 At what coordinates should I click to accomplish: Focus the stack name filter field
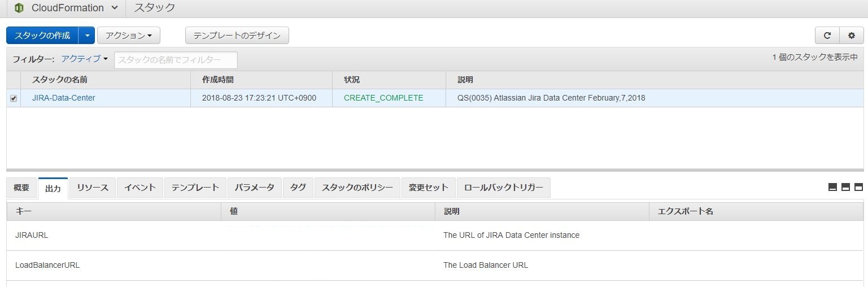[176, 60]
